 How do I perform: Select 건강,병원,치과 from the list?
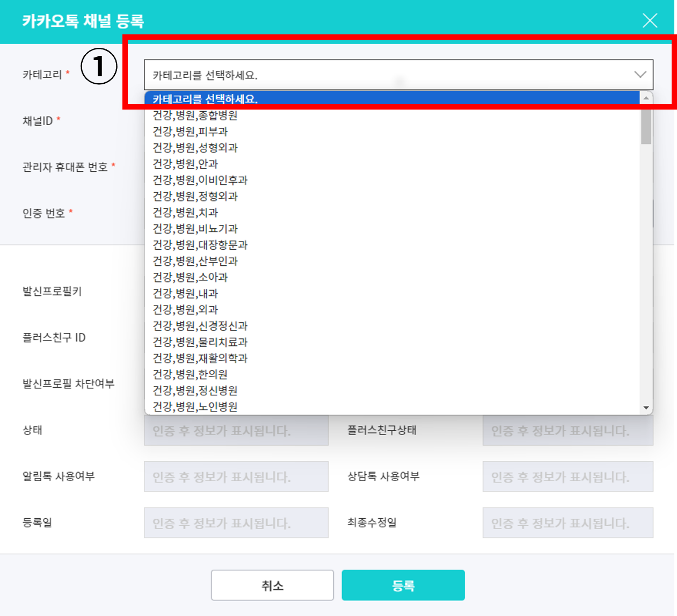392,212
